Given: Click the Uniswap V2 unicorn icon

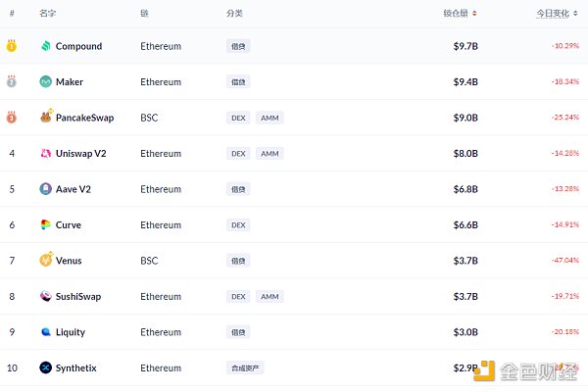Looking at the screenshot, I should [x=46, y=154].
